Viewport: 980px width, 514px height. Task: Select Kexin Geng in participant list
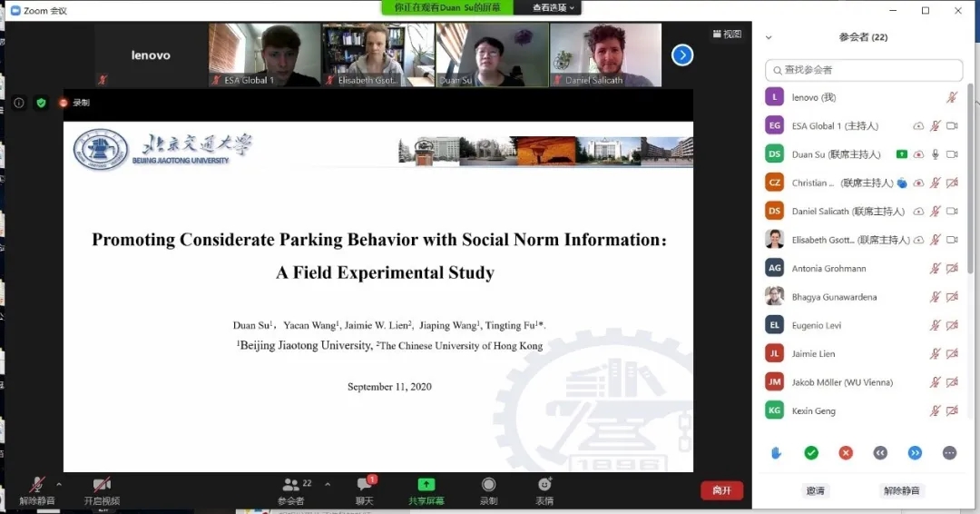tap(864, 410)
